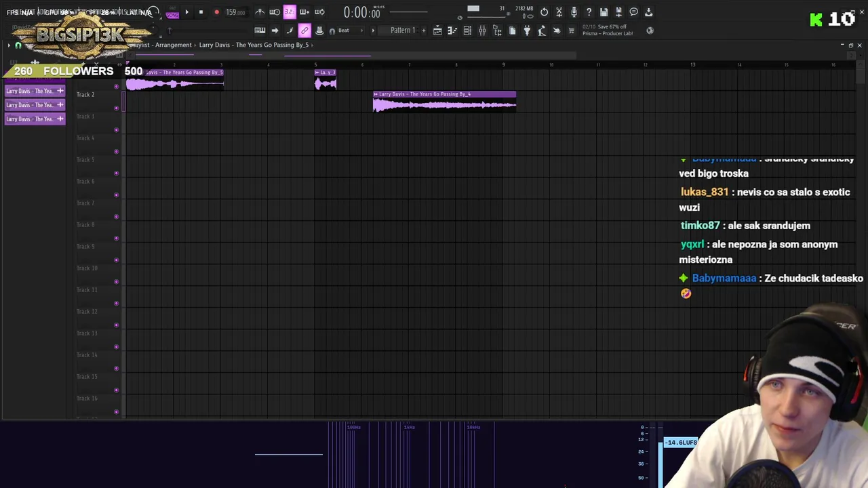Viewport: 868px width, 488px height.
Task: Click bar 9 on the timeline ruler
Action: pyautogui.click(x=503, y=64)
